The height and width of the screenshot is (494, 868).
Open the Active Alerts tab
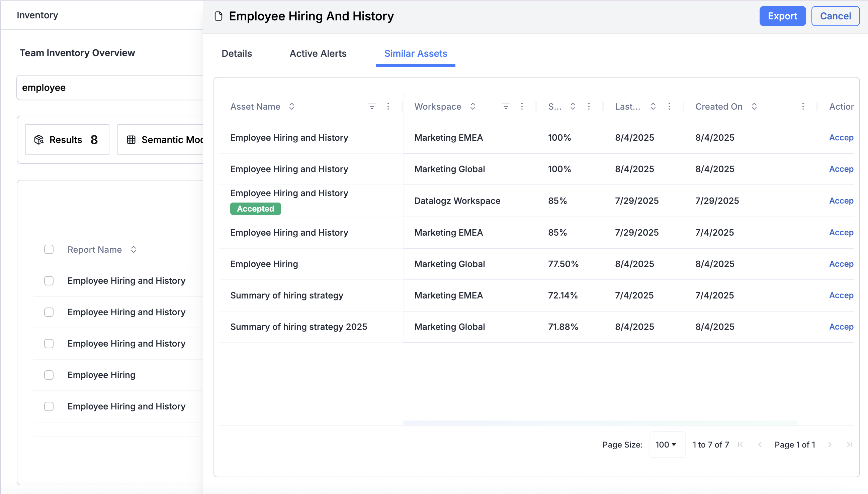(318, 53)
